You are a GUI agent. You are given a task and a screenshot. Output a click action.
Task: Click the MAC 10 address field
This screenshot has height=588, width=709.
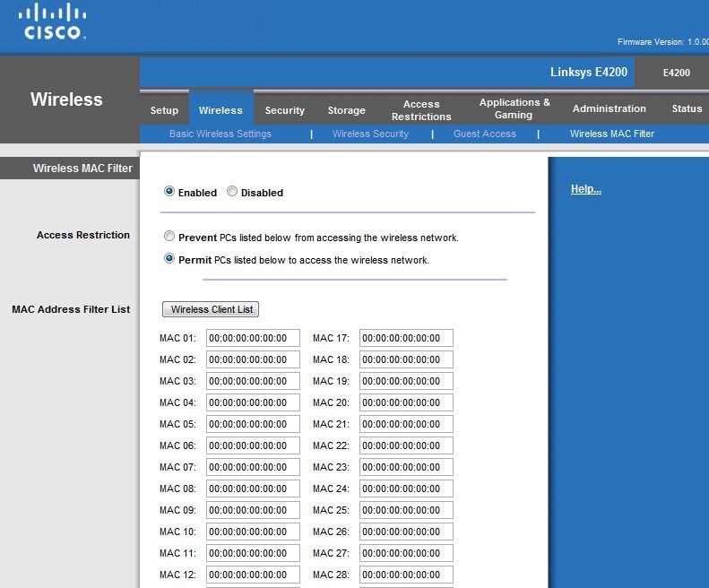point(253,532)
